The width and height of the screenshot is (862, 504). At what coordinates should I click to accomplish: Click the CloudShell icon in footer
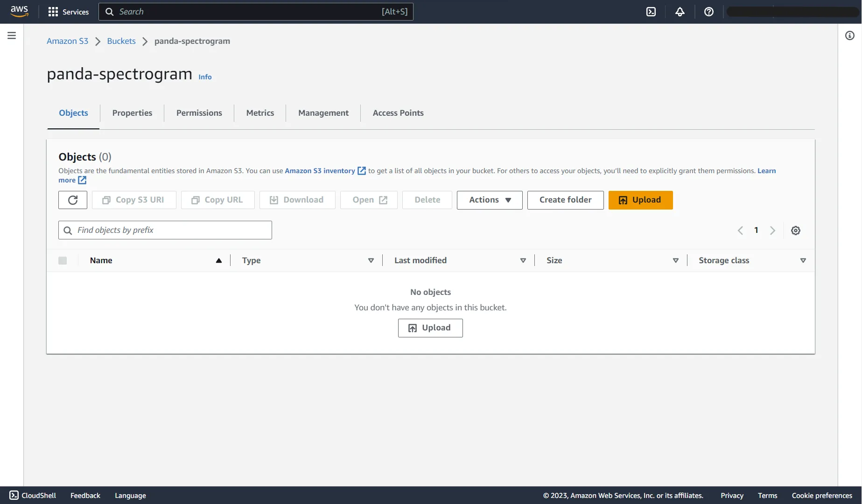point(14,495)
